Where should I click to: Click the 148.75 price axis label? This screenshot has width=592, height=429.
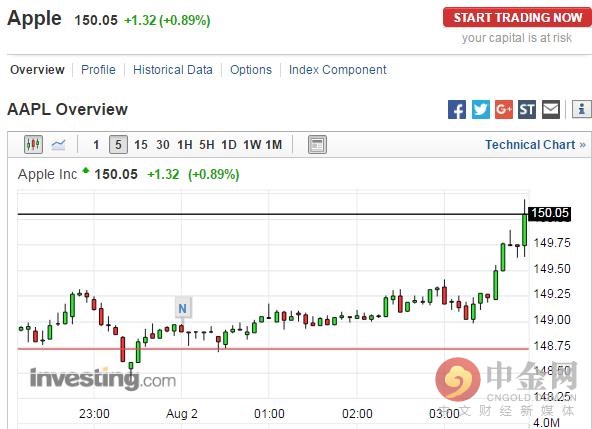click(552, 346)
